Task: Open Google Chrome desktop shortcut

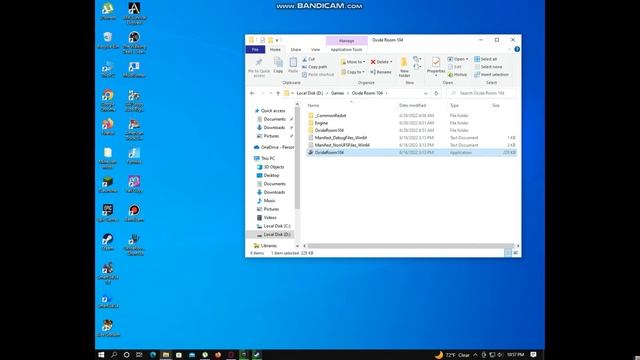Action: (x=108, y=100)
